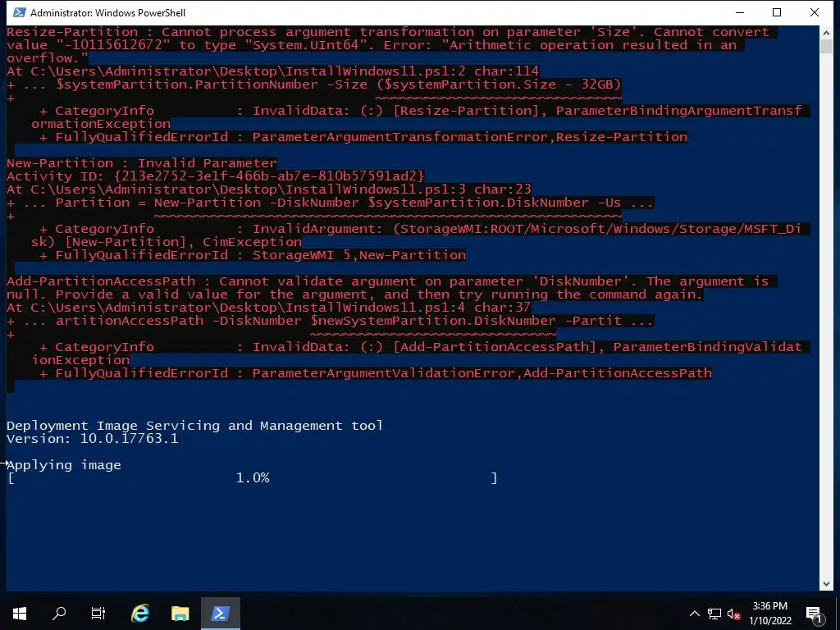This screenshot has width=840, height=630.
Task: Open Task View in taskbar
Action: click(98, 614)
